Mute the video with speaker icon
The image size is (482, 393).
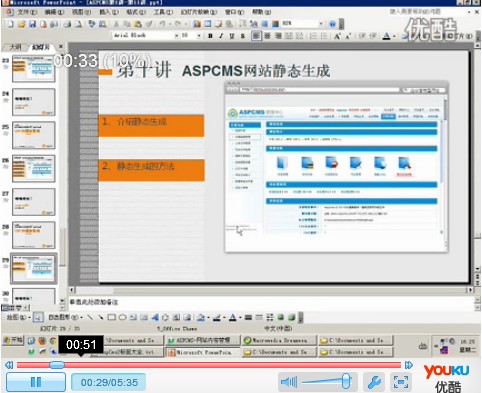(x=289, y=382)
